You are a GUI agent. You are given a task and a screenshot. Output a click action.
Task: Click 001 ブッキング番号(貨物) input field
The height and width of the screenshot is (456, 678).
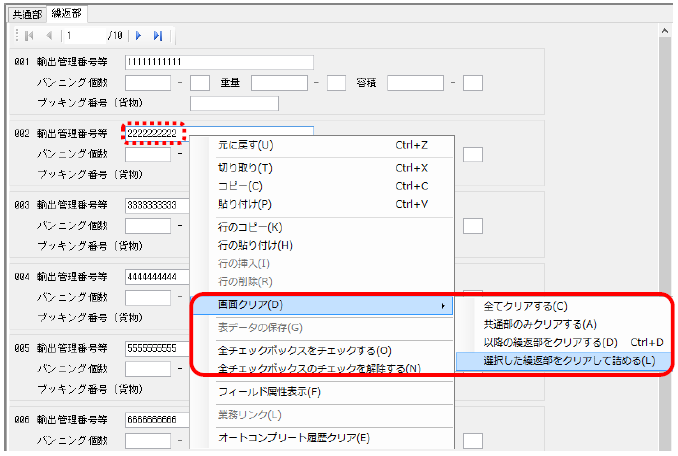pos(234,103)
